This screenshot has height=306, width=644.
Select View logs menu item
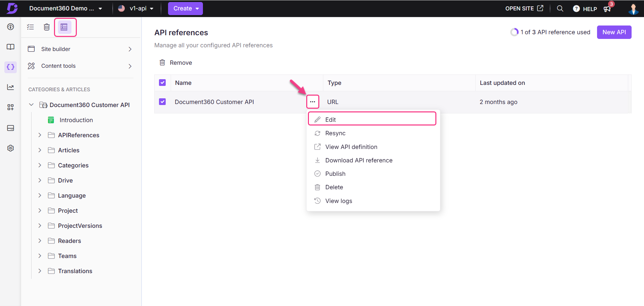(x=373, y=201)
